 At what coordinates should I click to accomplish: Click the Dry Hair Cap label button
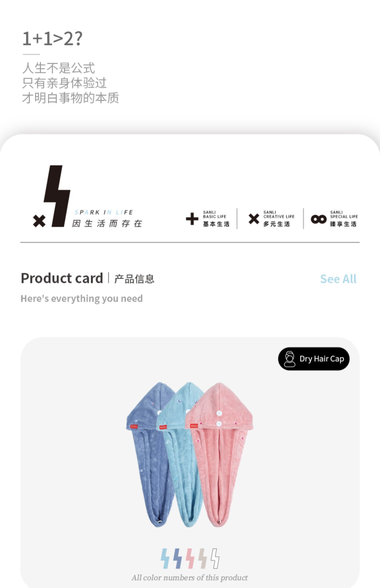(314, 359)
